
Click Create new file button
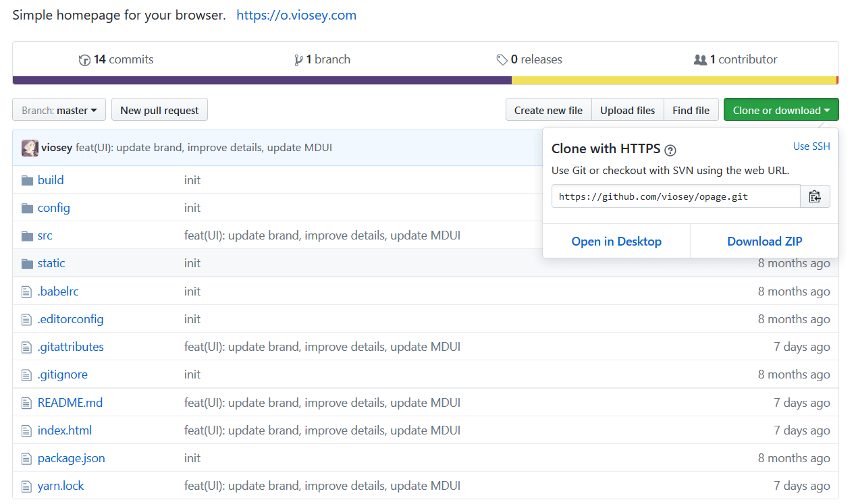548,110
